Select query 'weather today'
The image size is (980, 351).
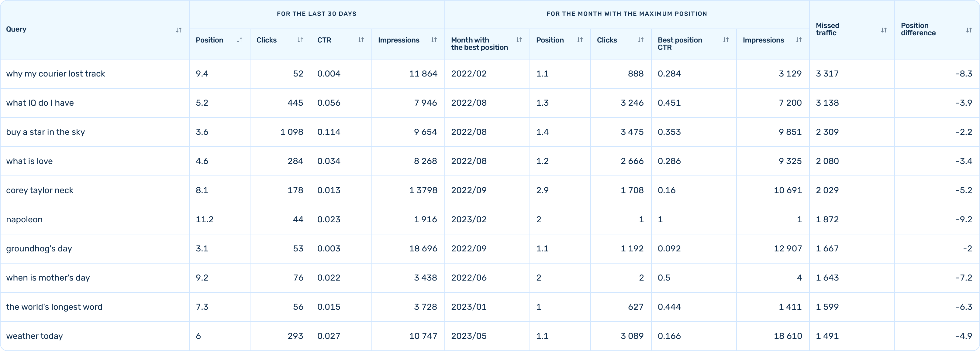click(x=34, y=336)
